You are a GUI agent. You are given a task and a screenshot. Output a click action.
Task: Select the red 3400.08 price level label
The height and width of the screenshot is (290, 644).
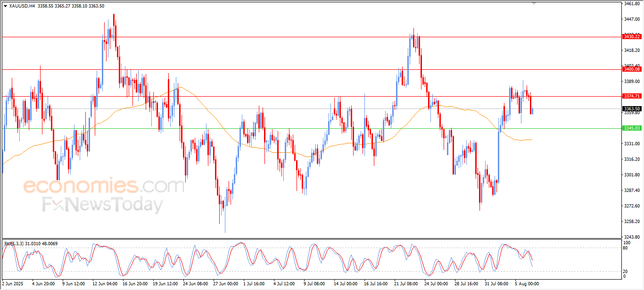tap(632, 69)
